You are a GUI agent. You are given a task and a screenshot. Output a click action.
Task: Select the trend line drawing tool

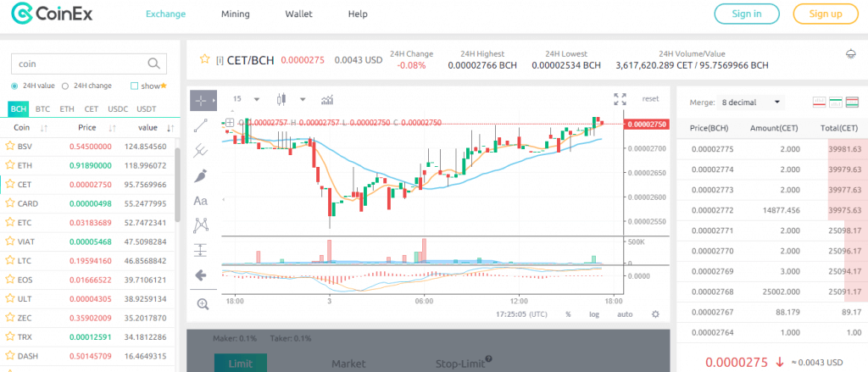tap(201, 125)
